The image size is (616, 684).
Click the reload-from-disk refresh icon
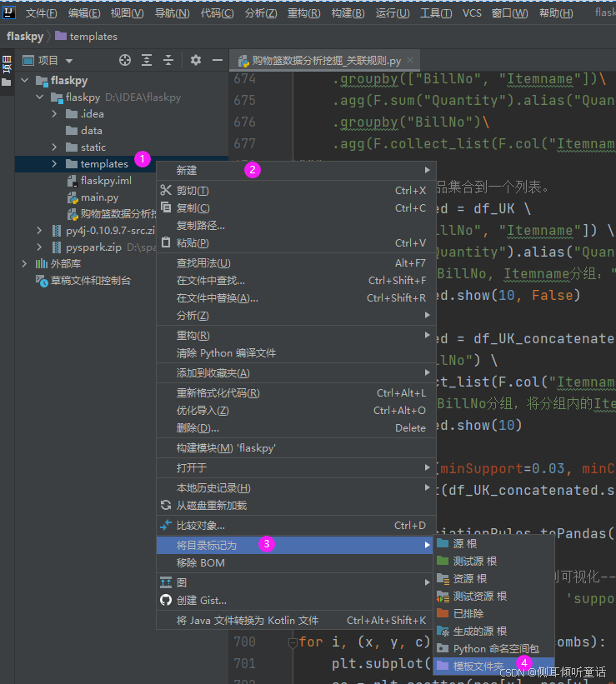tap(166, 505)
